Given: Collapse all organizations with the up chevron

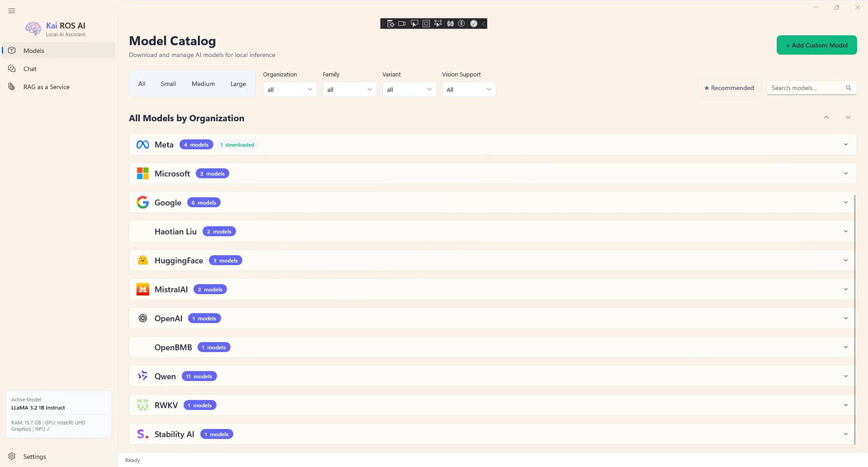Looking at the screenshot, I should click(826, 117).
